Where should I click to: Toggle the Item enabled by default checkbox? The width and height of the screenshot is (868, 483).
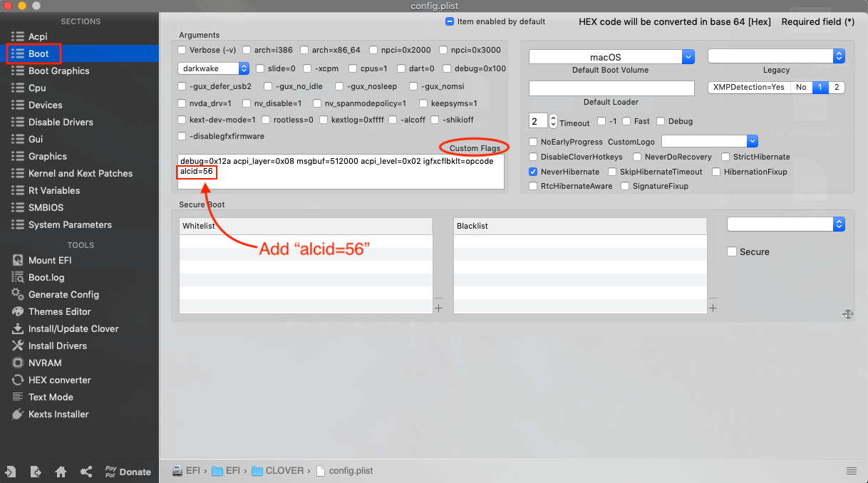point(450,21)
